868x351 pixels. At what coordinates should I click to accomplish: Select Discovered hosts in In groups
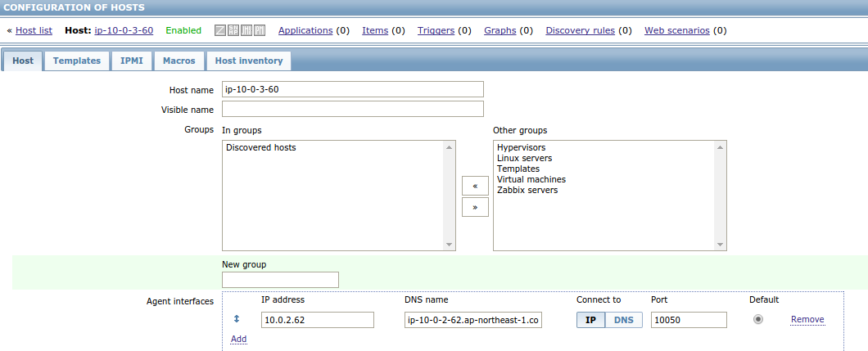point(261,147)
